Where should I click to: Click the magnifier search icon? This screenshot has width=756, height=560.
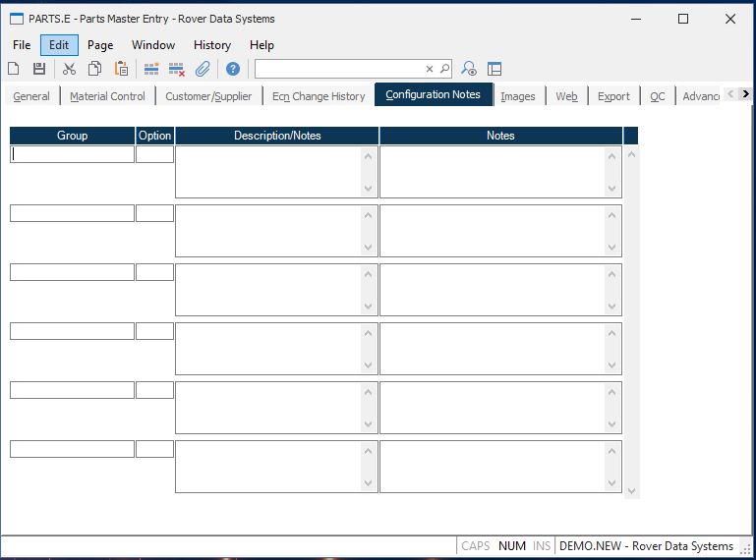coord(444,69)
